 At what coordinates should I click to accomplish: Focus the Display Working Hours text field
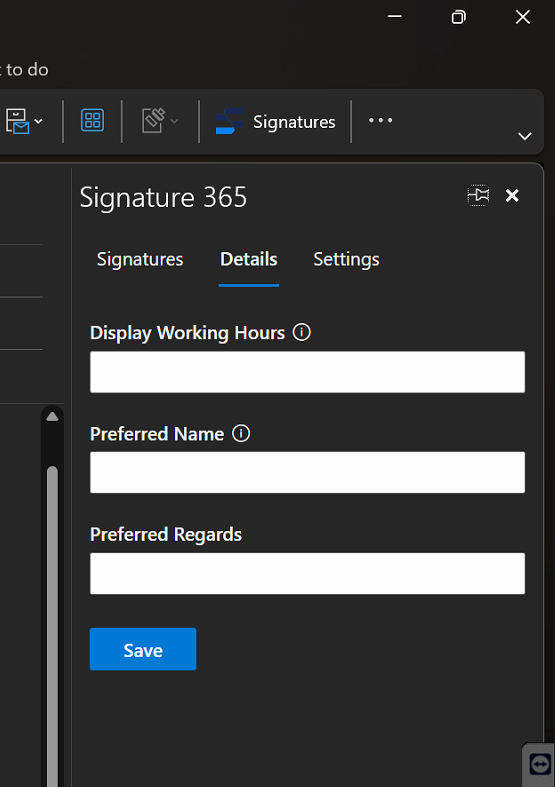(x=308, y=372)
